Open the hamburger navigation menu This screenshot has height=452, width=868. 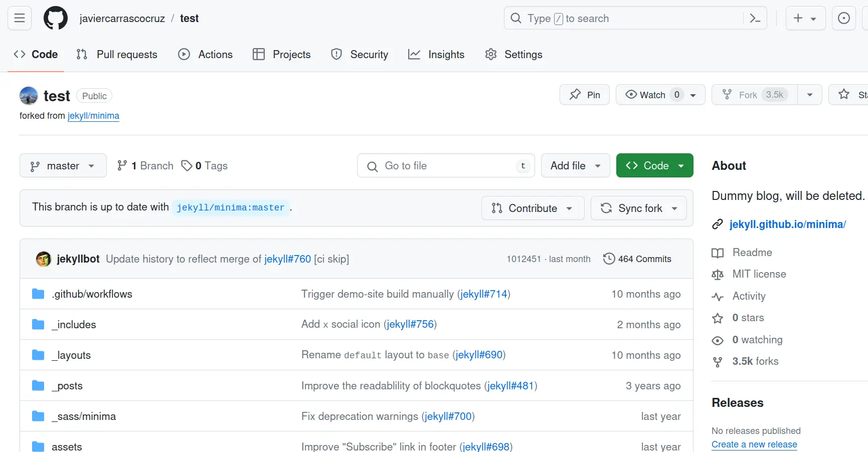coord(20,19)
